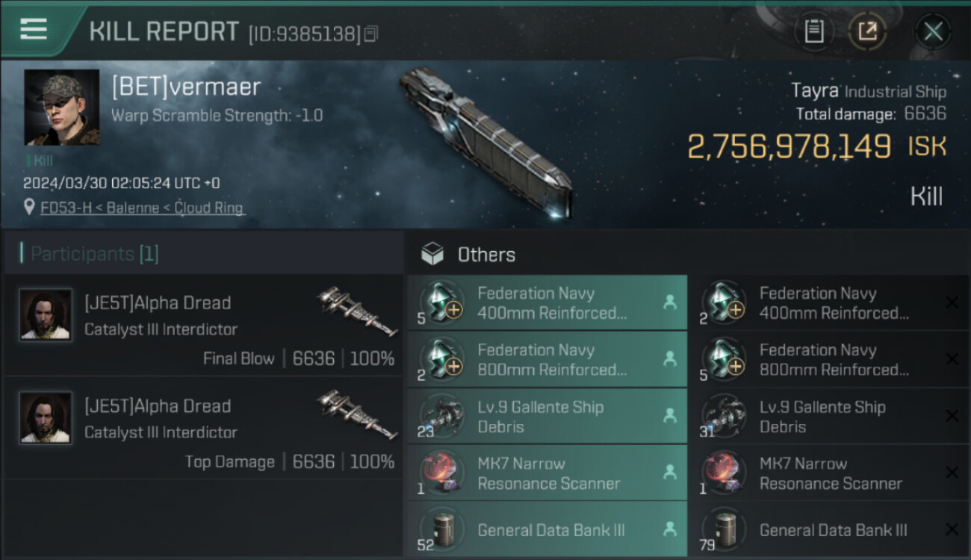Open the hamburger menu
Screen dimensions: 971x560
pyautogui.click(x=34, y=30)
